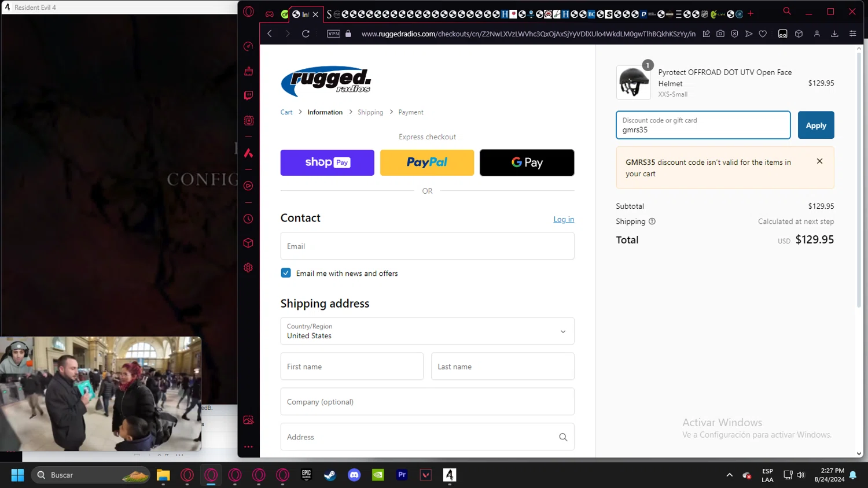Screen dimensions: 868x488
Task: Select Shipping breadcrumb step
Action: (370, 112)
